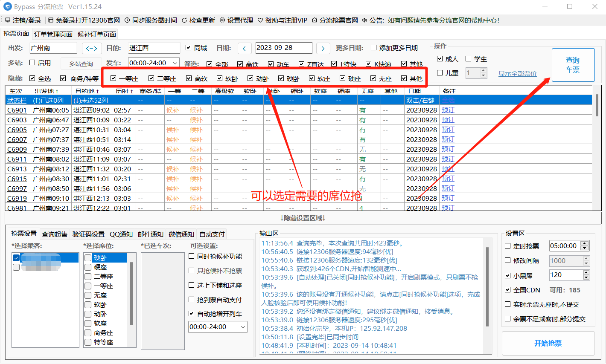Click the 查询车票 query button
The image size is (606, 364).
click(573, 64)
